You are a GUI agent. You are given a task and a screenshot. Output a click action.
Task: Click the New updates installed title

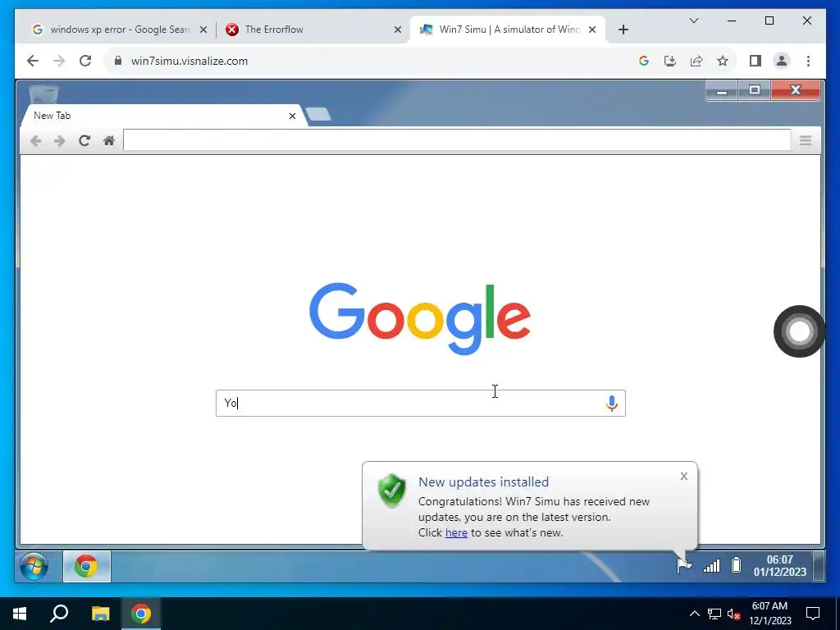coord(483,482)
